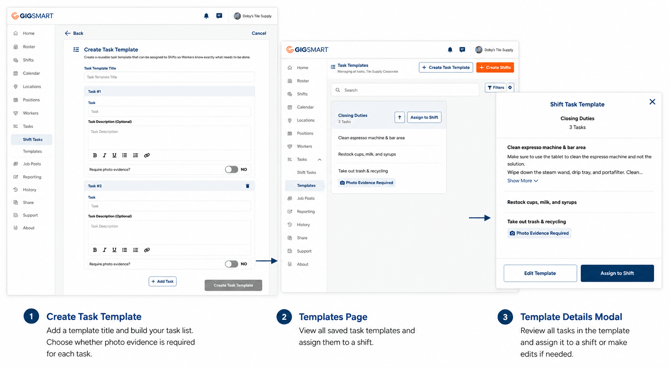The width and height of the screenshot is (670, 368).
Task: Delete Task #2 with the trash icon
Action: click(247, 186)
